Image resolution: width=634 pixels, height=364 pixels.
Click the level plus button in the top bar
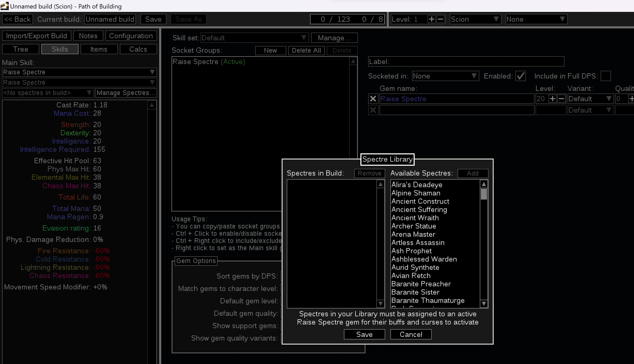coord(431,19)
